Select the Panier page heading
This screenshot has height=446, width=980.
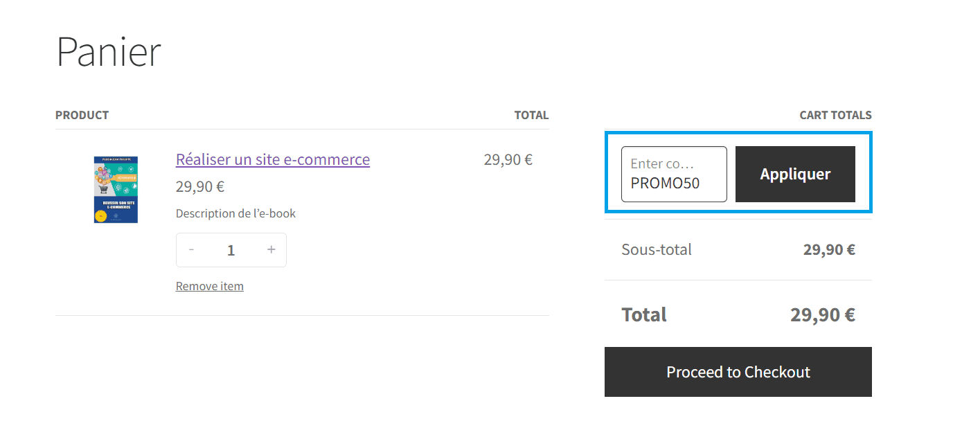click(x=108, y=51)
